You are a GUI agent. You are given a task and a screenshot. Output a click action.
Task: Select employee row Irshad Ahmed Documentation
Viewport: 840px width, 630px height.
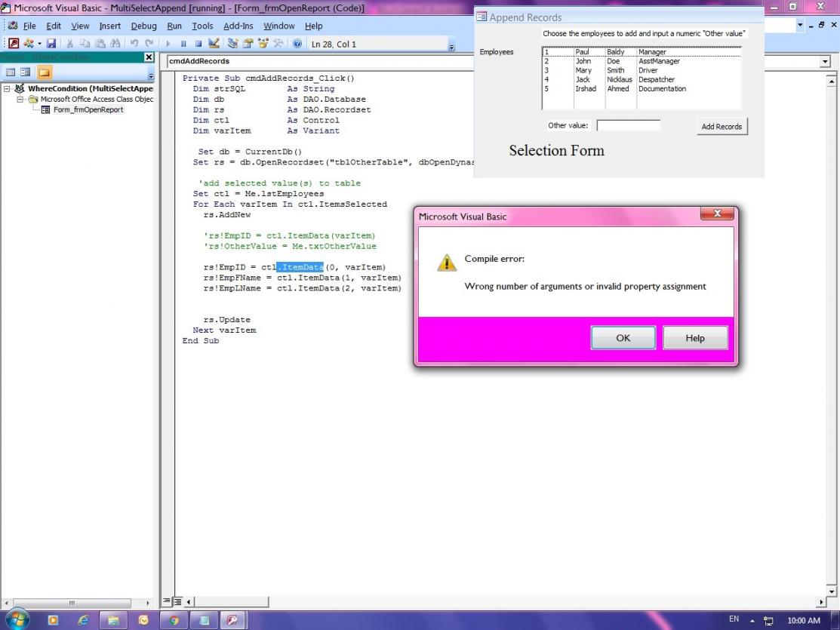click(642, 88)
